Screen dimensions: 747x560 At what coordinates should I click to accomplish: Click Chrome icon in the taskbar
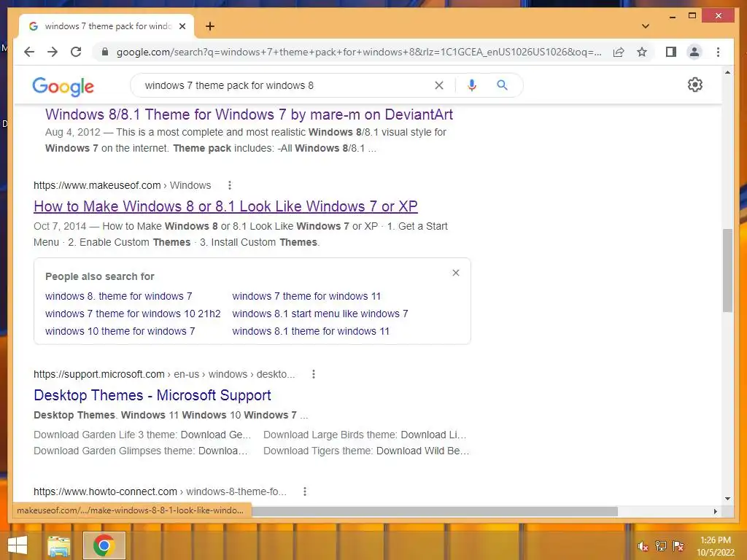click(x=104, y=545)
